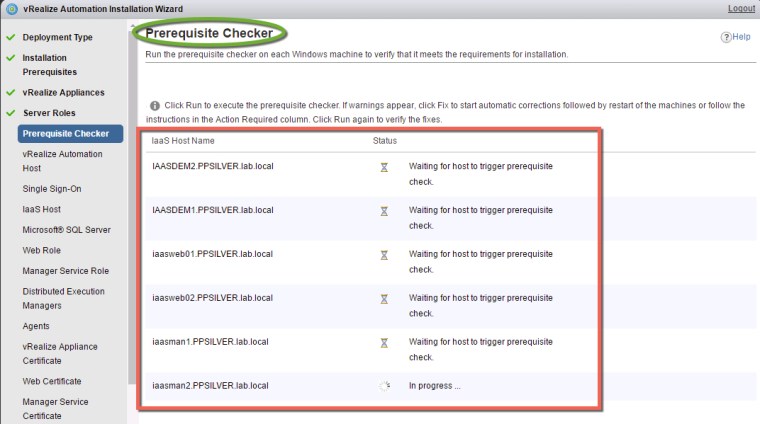The width and height of the screenshot is (760, 424).
Task: Select host IAASDEM2.PPSILVER.lab.local
Action: pyautogui.click(x=213, y=166)
